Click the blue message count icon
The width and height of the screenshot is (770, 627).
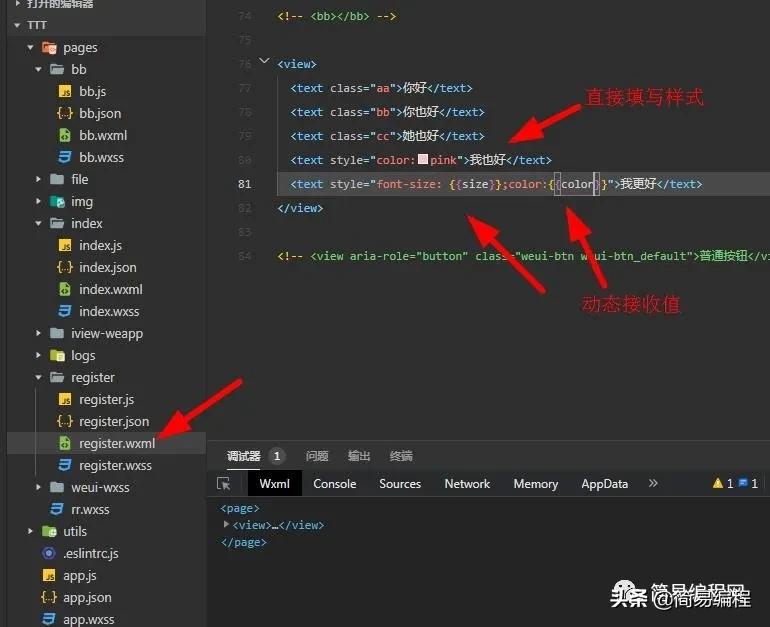pyautogui.click(x=743, y=483)
